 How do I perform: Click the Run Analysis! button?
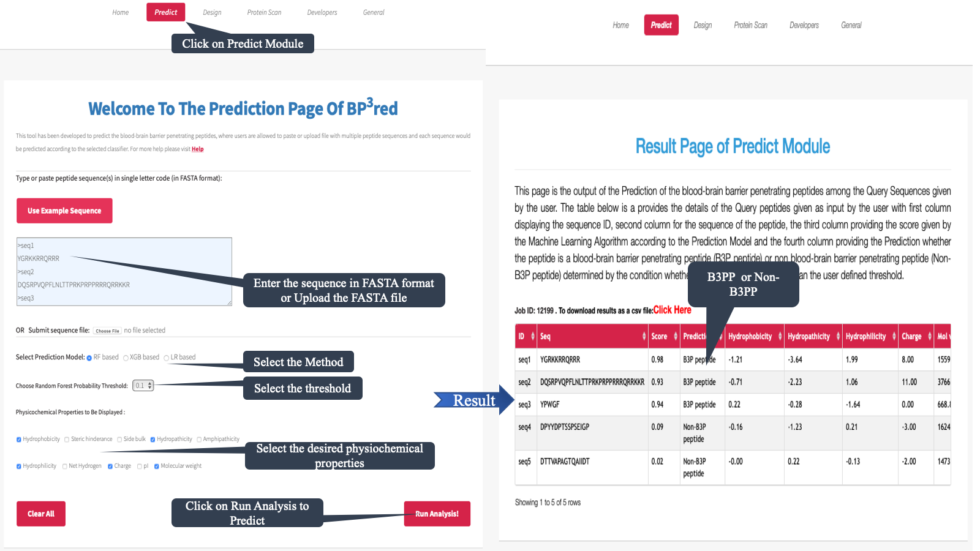(437, 514)
